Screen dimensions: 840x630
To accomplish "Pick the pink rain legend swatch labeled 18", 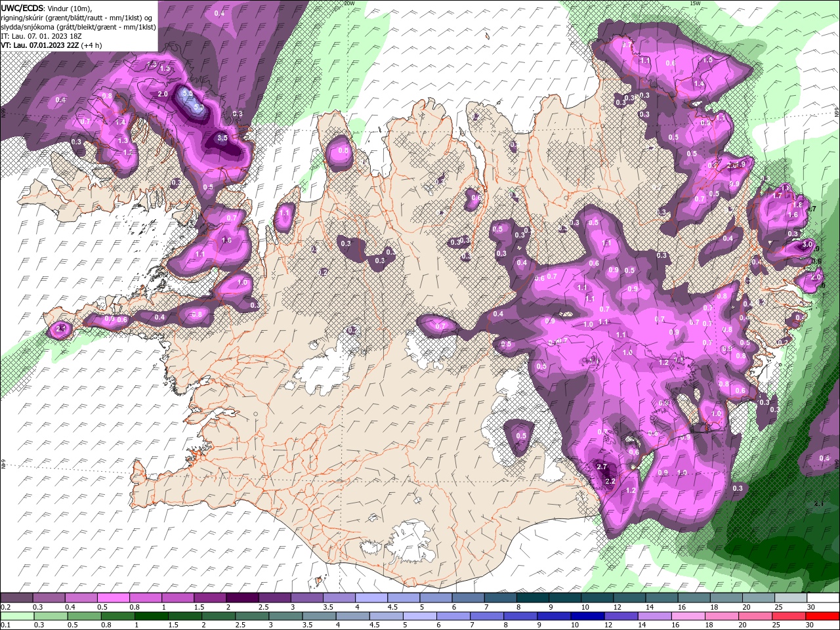I will point(723,616).
